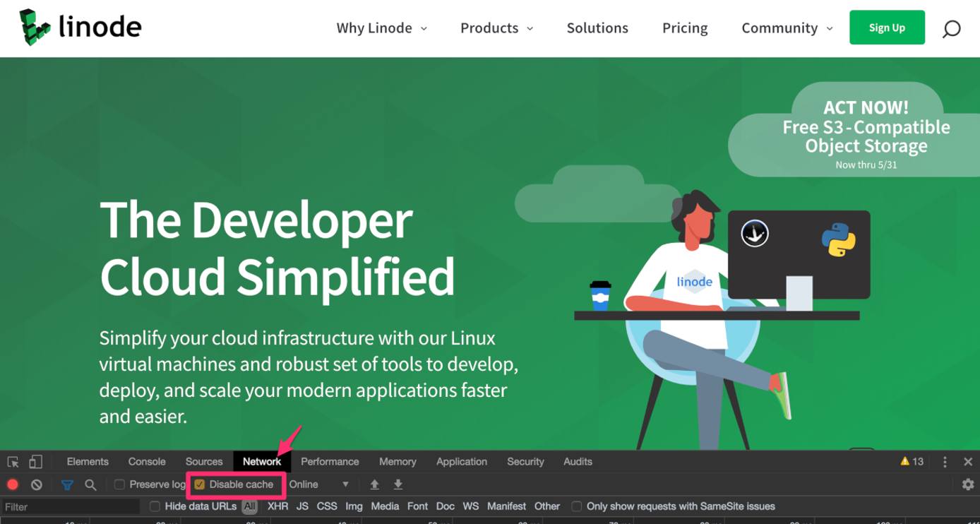Stop recording network log

coord(13,484)
